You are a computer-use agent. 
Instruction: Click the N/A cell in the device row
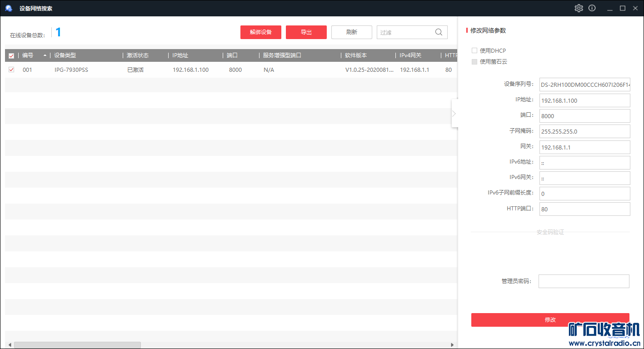pyautogui.click(x=269, y=70)
